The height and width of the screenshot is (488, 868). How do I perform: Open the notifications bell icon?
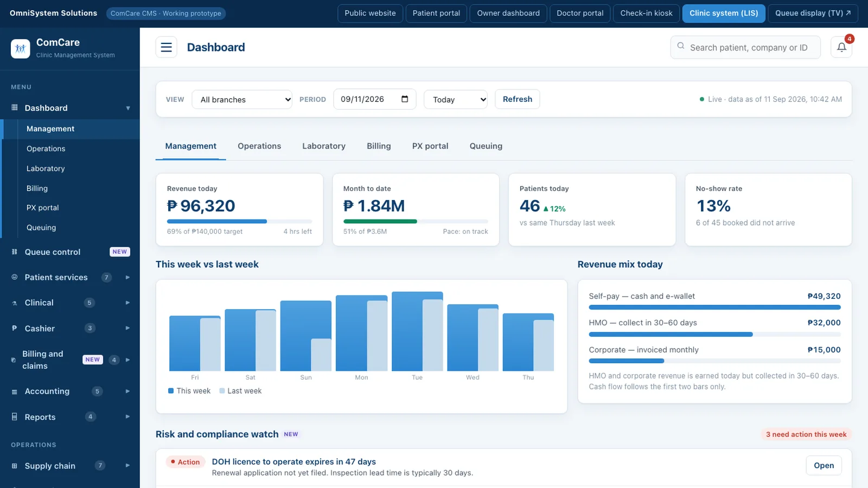[841, 47]
